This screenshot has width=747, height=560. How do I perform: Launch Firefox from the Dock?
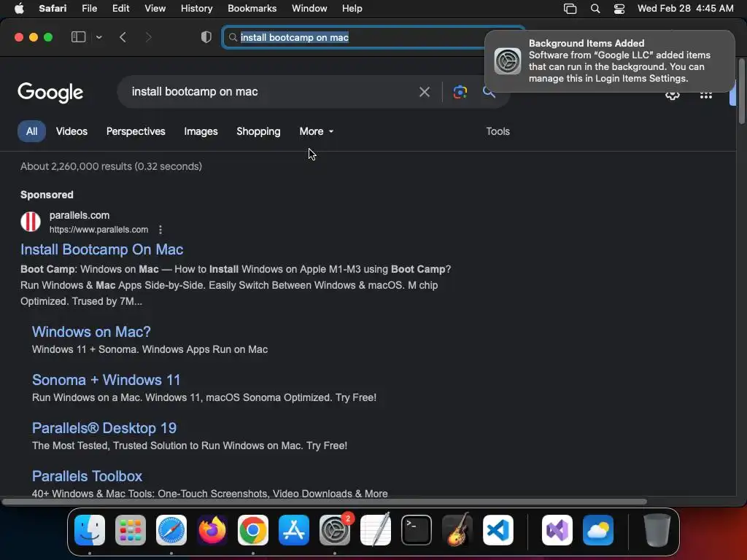click(212, 530)
